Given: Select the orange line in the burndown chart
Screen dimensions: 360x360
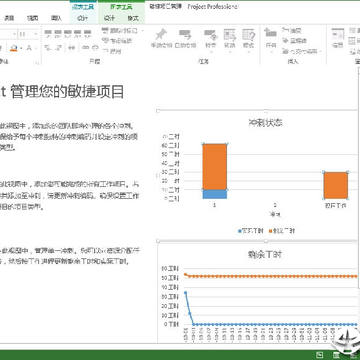Looking at the screenshot, I should tap(271, 276).
